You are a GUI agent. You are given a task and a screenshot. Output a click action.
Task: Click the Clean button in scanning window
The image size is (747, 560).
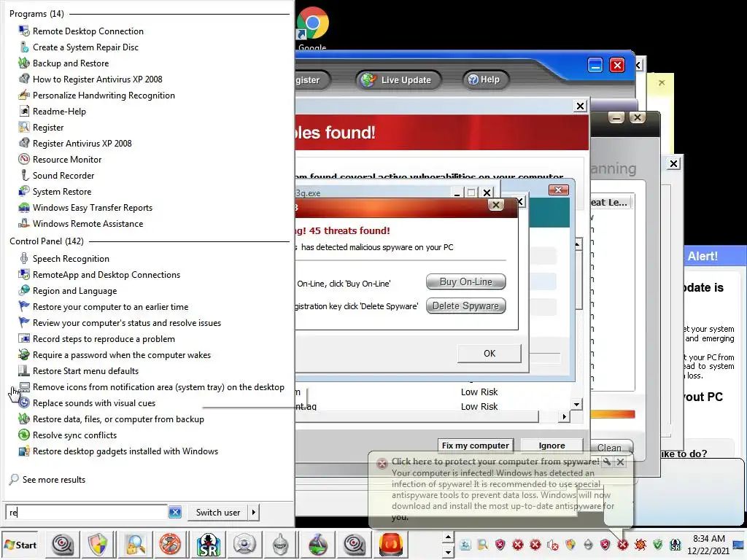(x=609, y=448)
